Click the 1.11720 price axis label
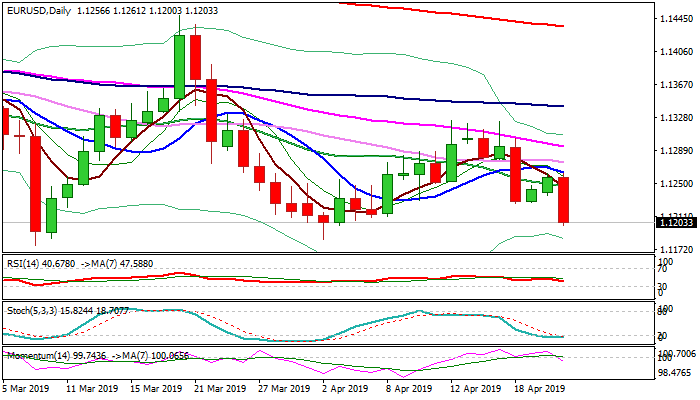Viewport: 700px width, 400px height. [677, 249]
